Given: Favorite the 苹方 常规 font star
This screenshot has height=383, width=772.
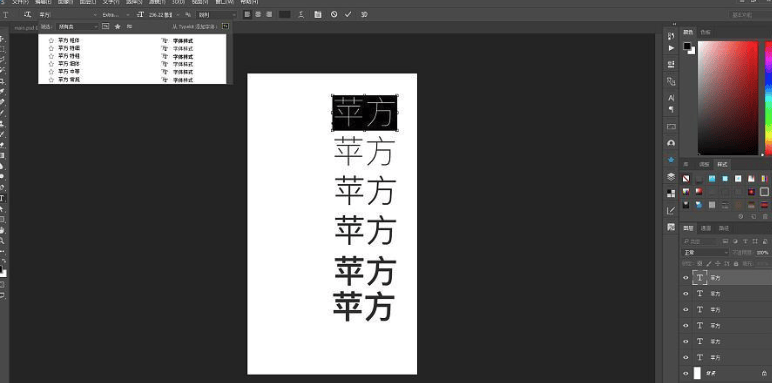Looking at the screenshot, I should 51,79.
